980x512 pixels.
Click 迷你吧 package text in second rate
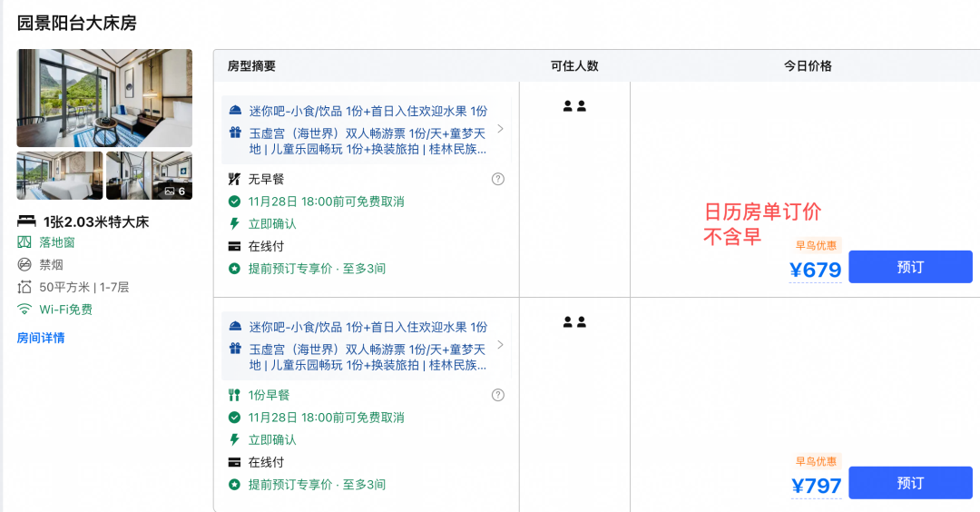pyautogui.click(x=368, y=327)
